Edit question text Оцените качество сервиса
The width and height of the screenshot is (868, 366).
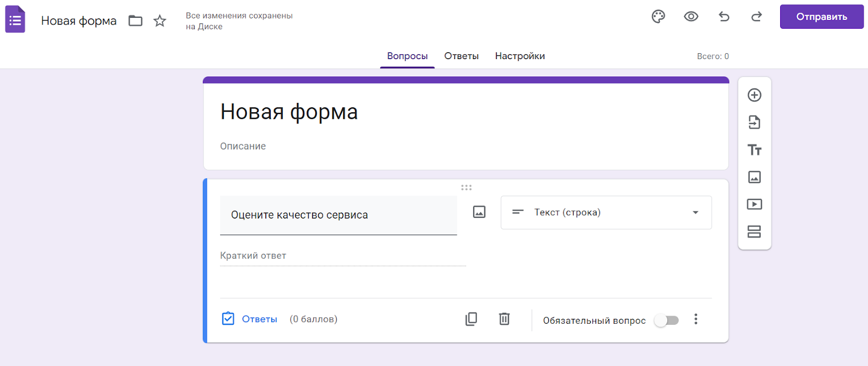(339, 215)
